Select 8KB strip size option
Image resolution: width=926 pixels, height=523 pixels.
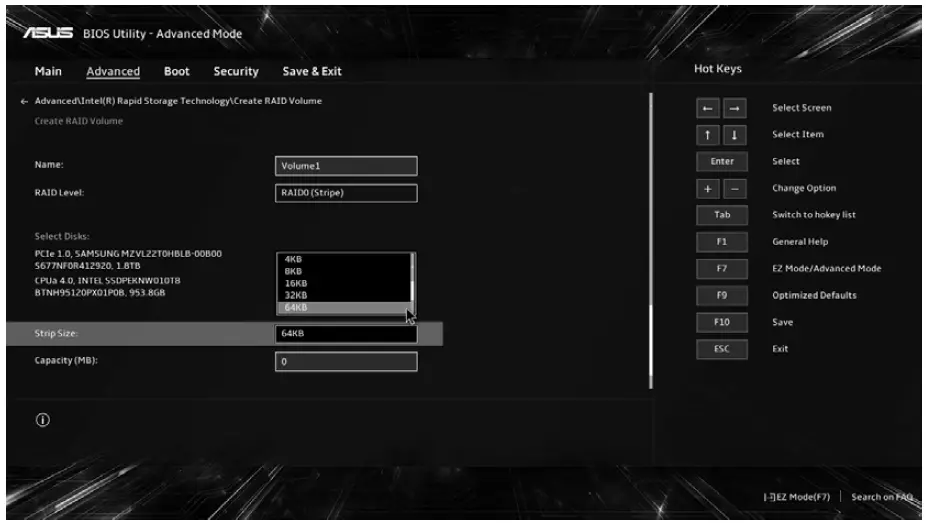coord(343,272)
